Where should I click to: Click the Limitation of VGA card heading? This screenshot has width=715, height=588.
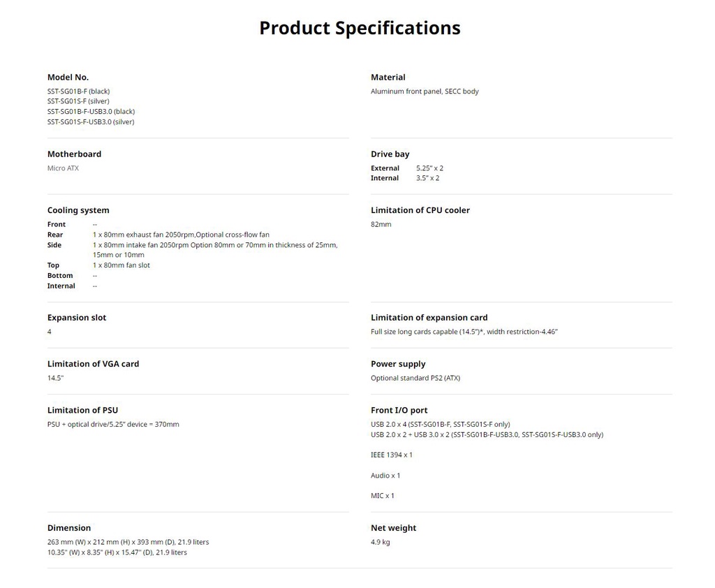[x=93, y=364]
